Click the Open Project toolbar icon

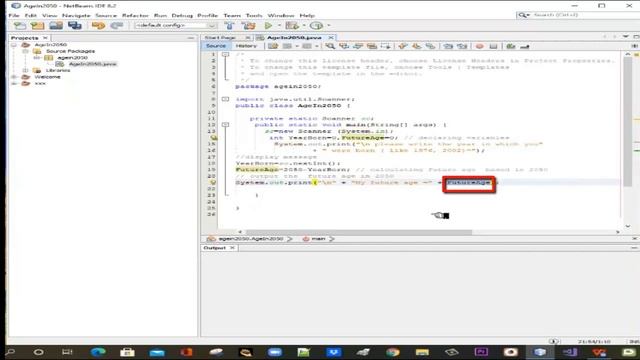tap(56, 26)
